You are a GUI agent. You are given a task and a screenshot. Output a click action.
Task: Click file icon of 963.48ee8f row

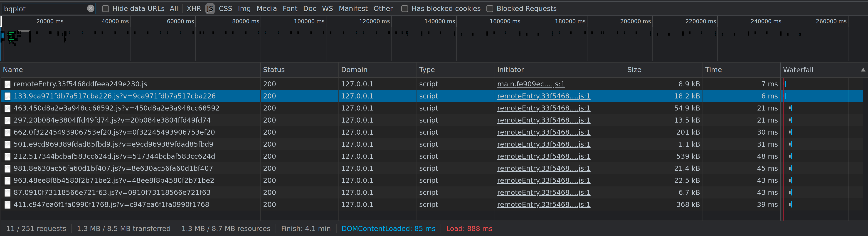(x=7, y=181)
